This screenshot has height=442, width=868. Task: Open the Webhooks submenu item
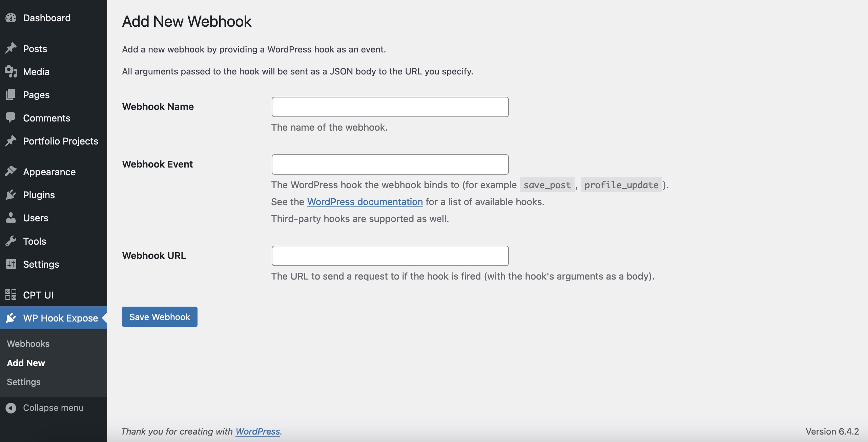point(28,344)
